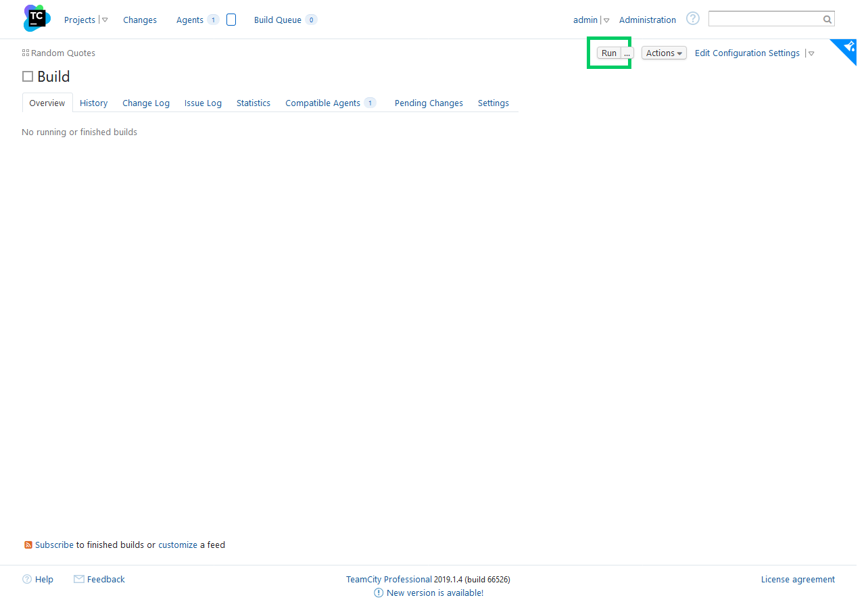Click the square build status icon beside Build
The height and width of the screenshot is (604, 868).
28,76
